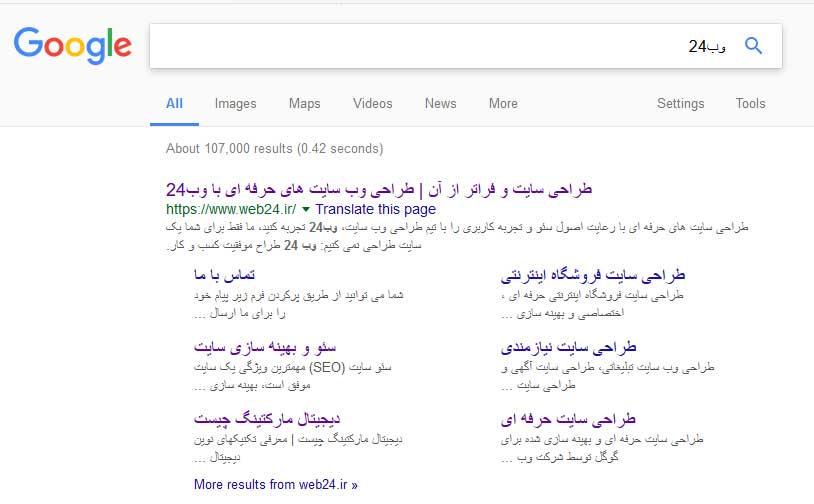Open the طراحی سایت نیازمندی sitelink

tap(568, 346)
